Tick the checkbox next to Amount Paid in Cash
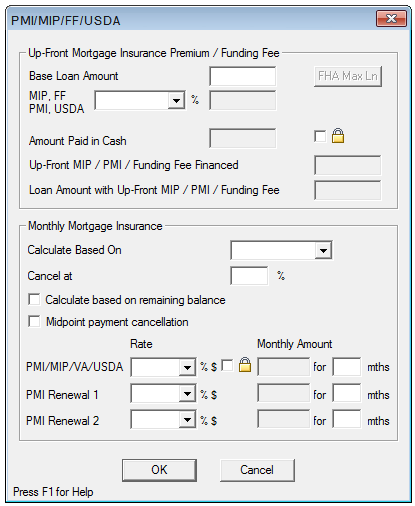The height and width of the screenshot is (506, 415). pyautogui.click(x=320, y=136)
